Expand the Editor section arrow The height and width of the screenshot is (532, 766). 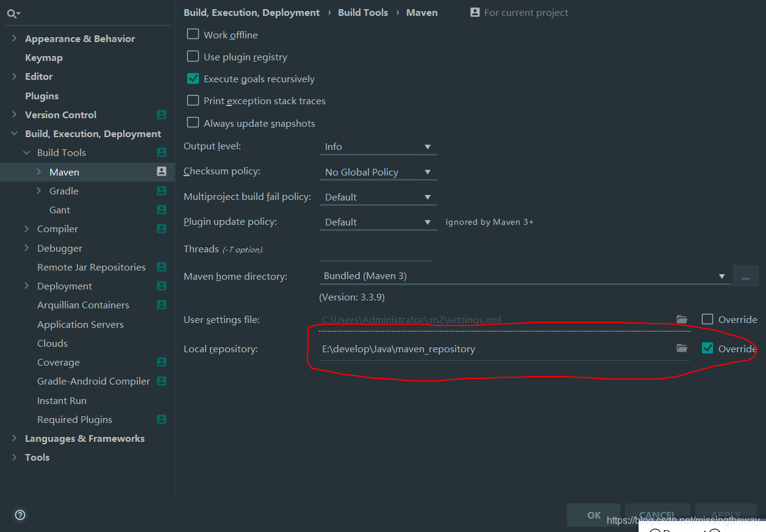[14, 76]
